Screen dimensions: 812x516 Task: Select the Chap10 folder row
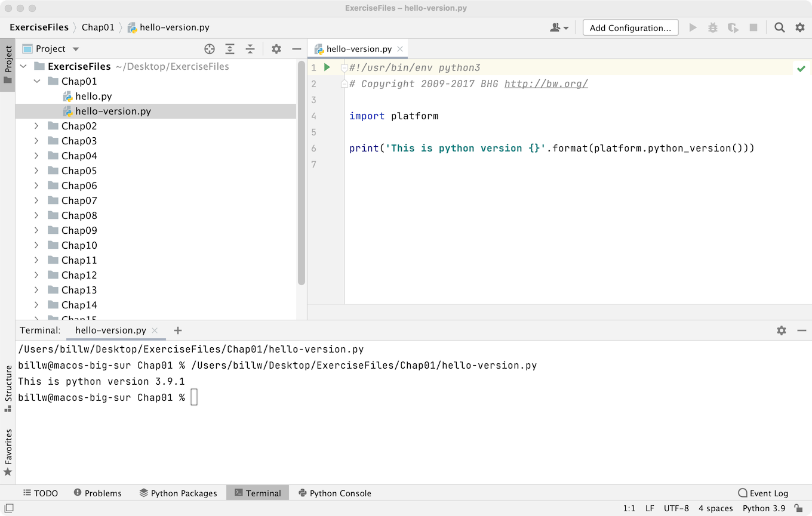(x=156, y=245)
